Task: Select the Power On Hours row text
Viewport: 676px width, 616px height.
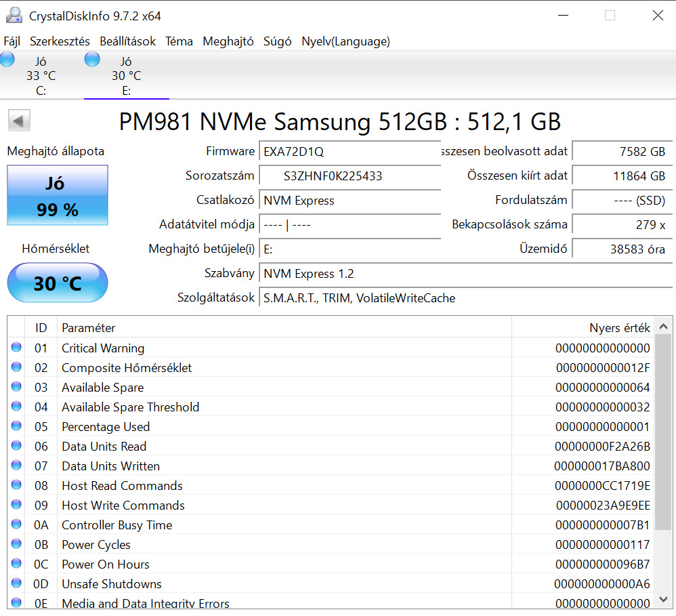Action: (105, 564)
